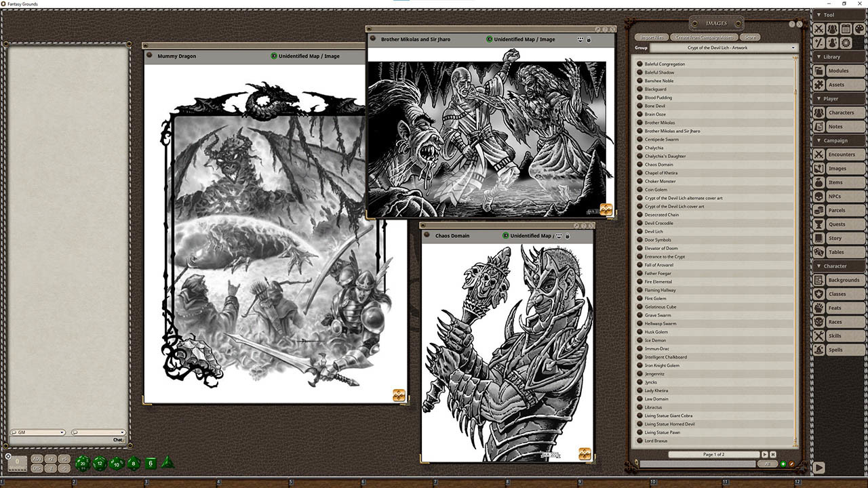
Task: Open the color palette tool
Action: (859, 29)
